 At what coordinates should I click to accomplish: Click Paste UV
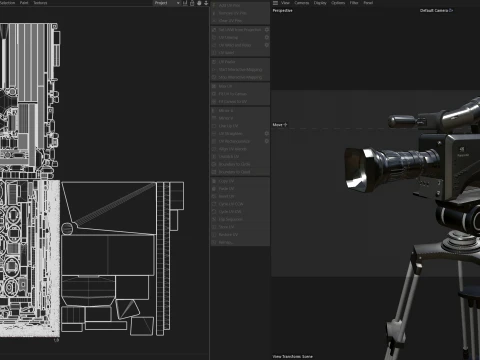coord(240,188)
